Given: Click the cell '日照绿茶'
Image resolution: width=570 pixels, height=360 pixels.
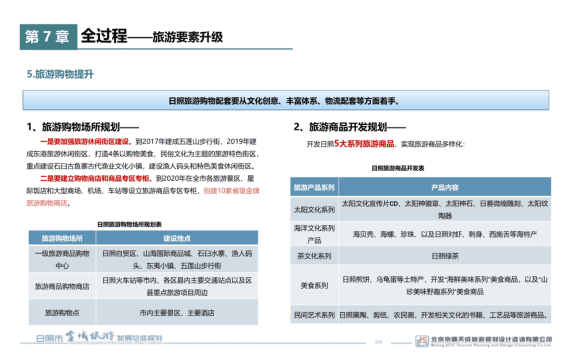Looking at the screenshot, I should (445, 256).
